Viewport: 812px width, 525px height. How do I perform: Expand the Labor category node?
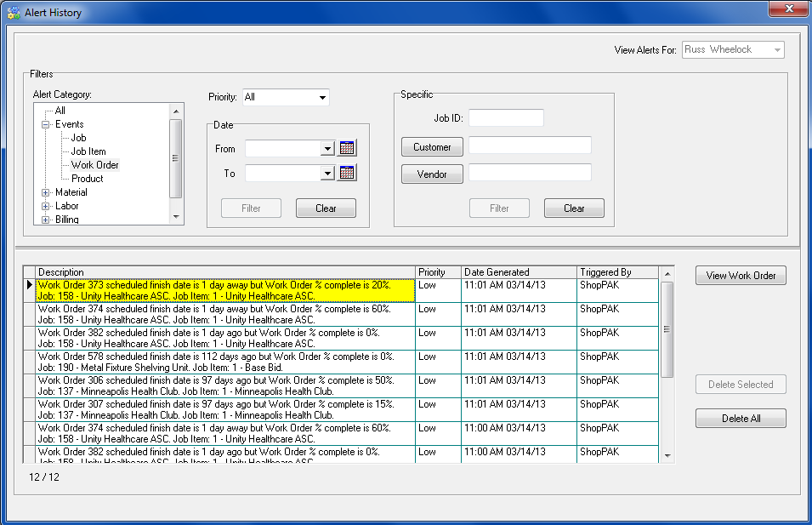click(46, 206)
